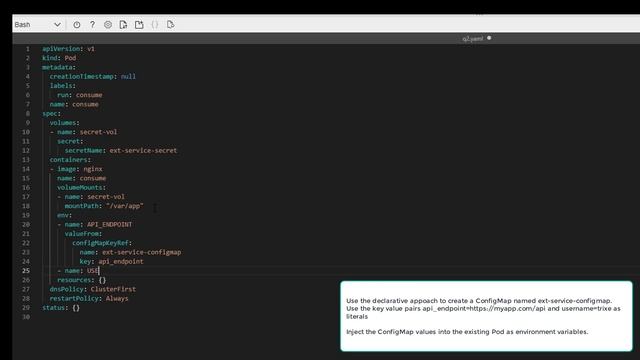640x360 pixels.
Task: Click the line 'kind: Pod'
Action: coord(59,58)
